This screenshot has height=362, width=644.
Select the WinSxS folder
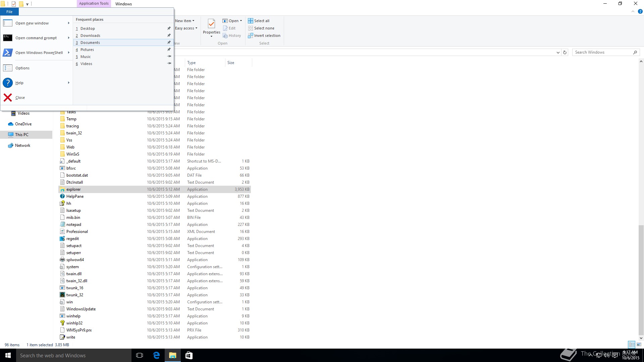pos(155,154)
